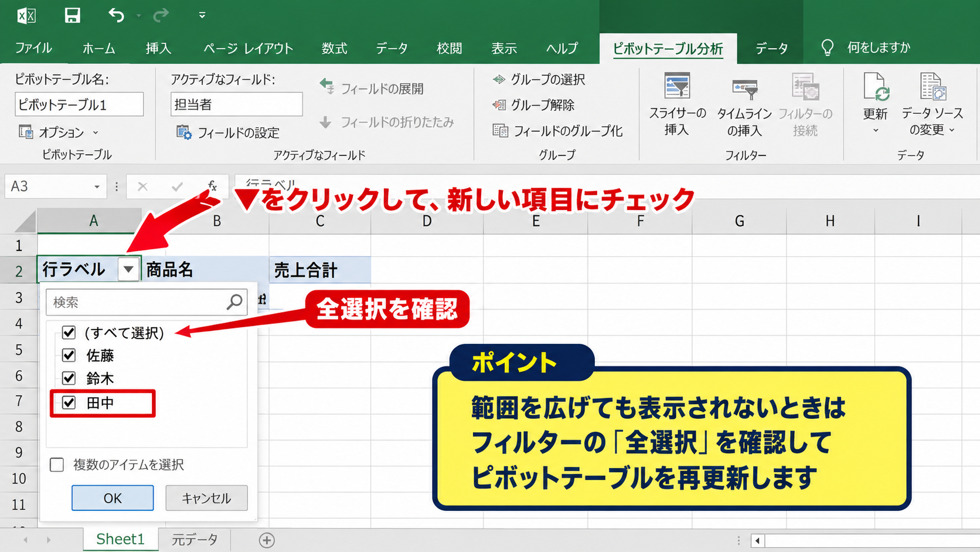
Task: Switch to the ホーム tab
Action: [98, 48]
